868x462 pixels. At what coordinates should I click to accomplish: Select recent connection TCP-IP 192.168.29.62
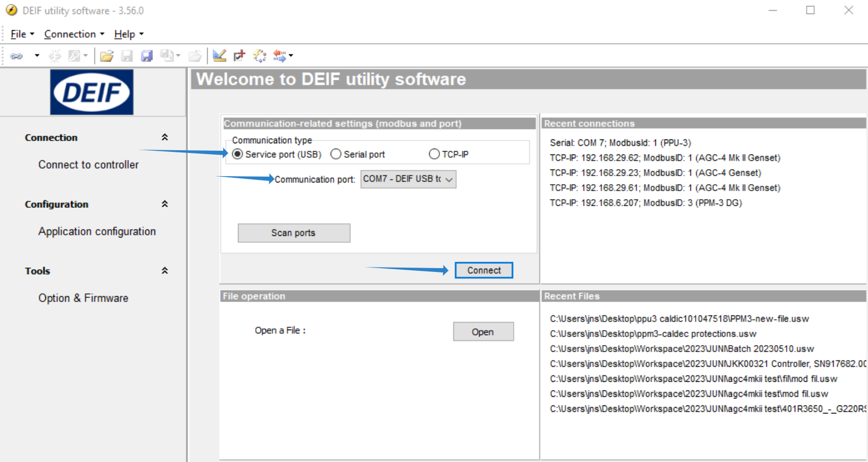click(665, 158)
